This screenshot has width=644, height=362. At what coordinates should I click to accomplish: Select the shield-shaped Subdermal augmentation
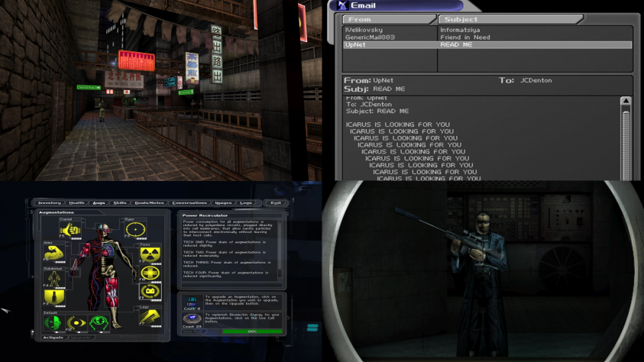click(x=53, y=298)
